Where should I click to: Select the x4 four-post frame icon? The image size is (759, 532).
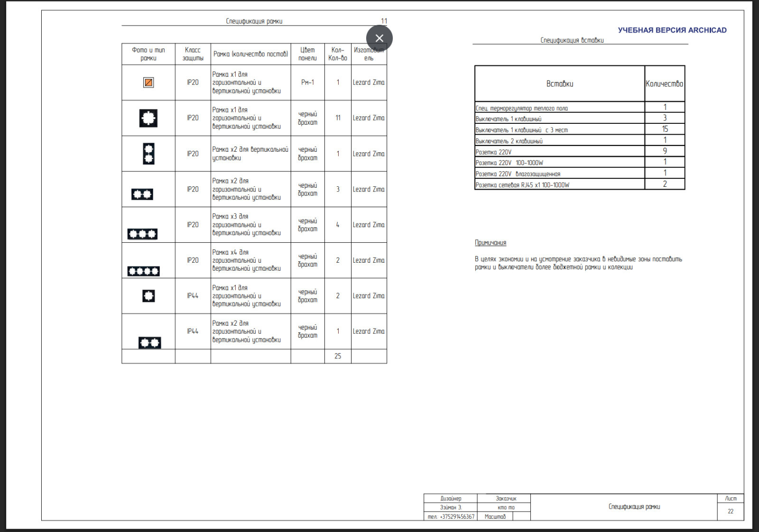click(143, 271)
